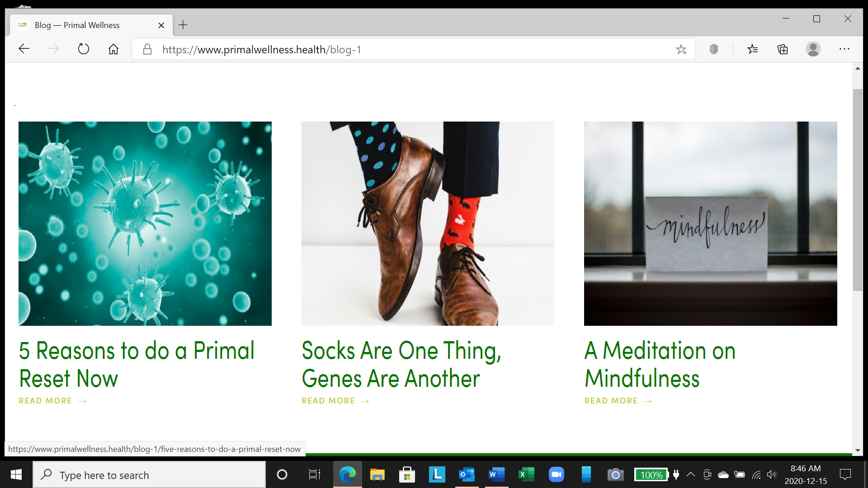
Task: Click the user profile avatar
Action: point(813,49)
